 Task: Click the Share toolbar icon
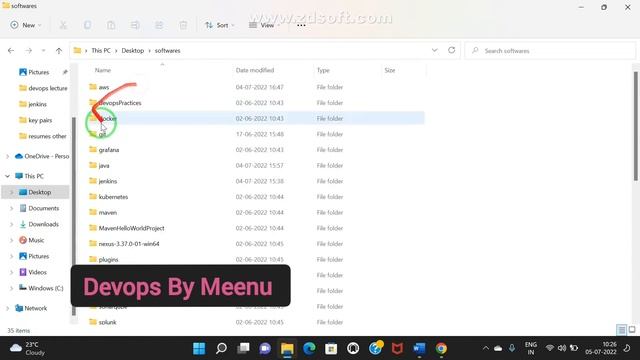coord(159,25)
